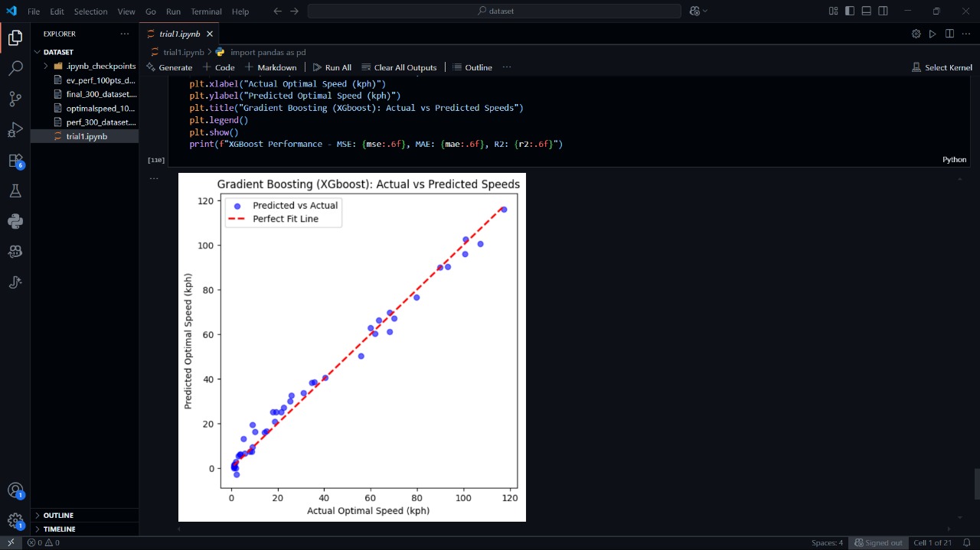Click the Accounts icon
Image resolution: width=980 pixels, height=550 pixels.
15,490
